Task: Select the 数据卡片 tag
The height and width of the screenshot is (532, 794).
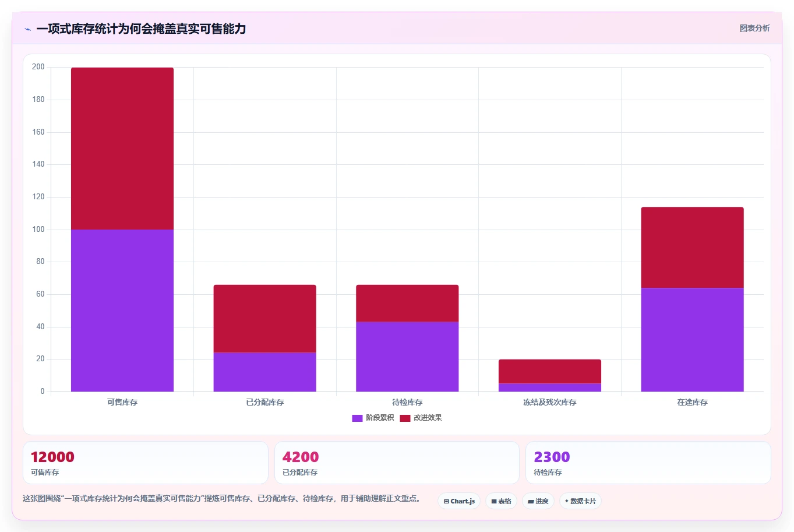Action: coord(580,501)
